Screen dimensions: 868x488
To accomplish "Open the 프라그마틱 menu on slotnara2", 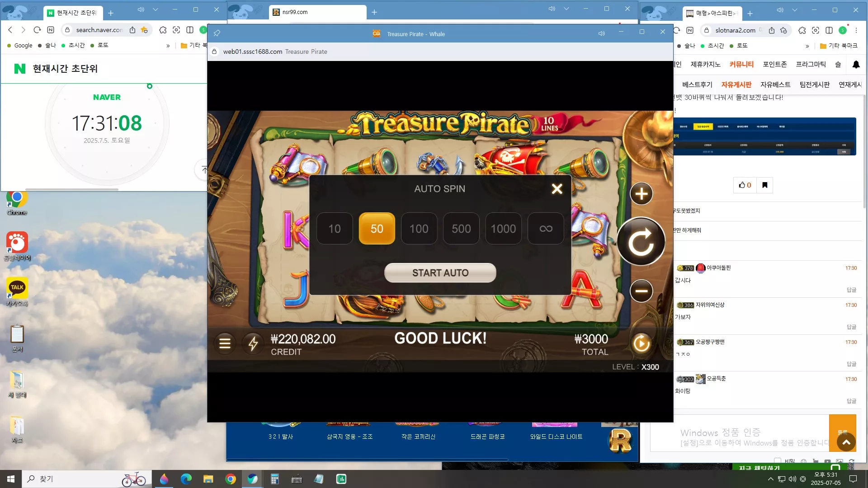I will click(811, 64).
